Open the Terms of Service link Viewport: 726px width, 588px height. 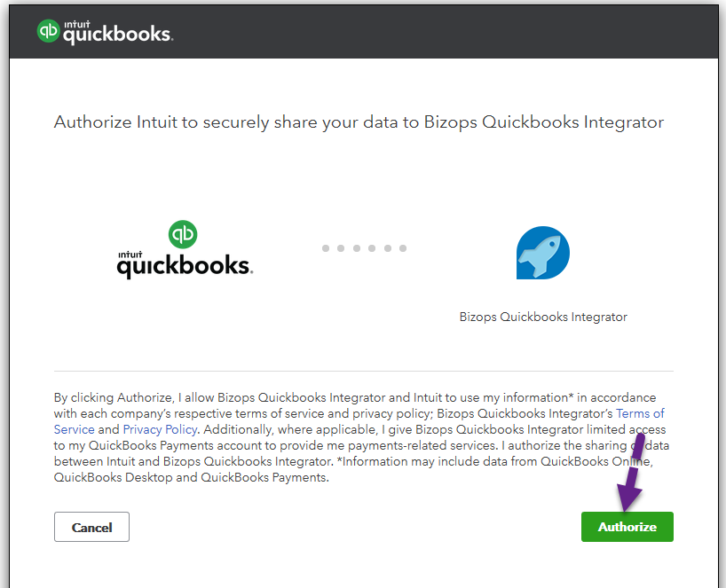639,413
